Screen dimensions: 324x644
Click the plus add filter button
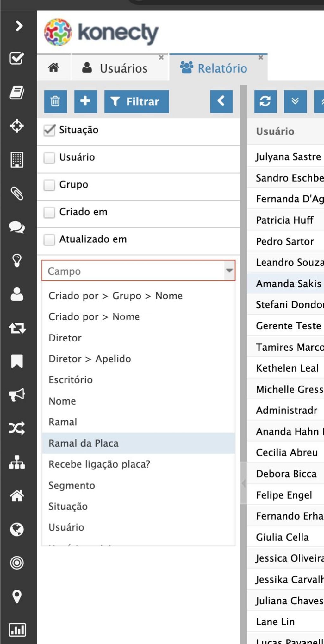pos(85,101)
